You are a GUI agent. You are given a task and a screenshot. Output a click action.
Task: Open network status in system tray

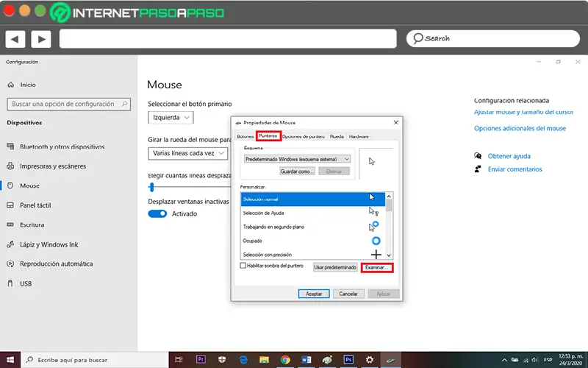pyautogui.click(x=526, y=360)
